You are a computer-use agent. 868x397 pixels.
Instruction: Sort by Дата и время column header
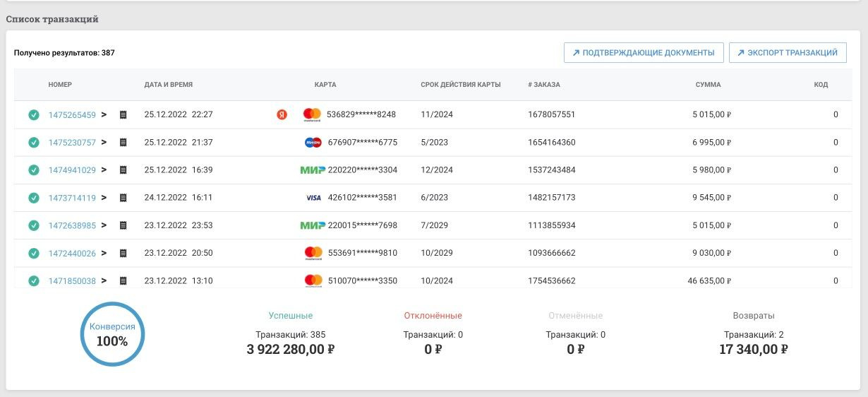[168, 85]
